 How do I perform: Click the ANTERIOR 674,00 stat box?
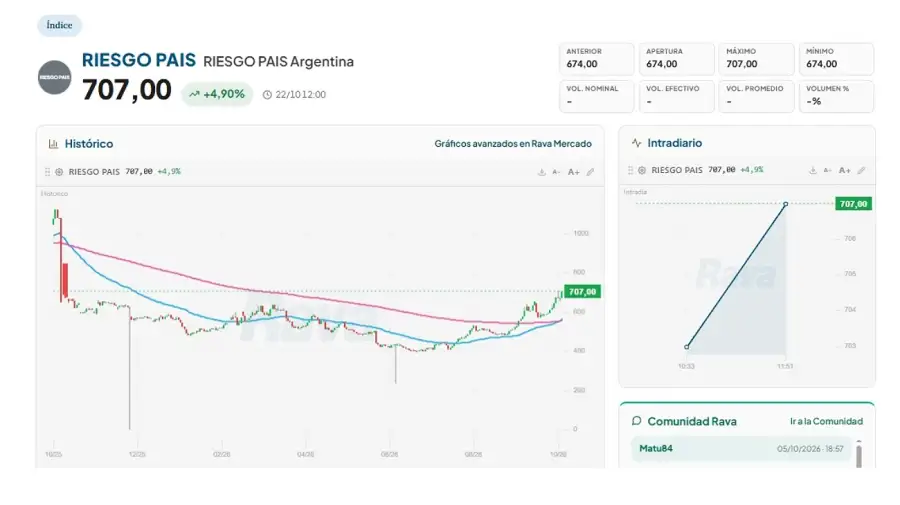pyautogui.click(x=597, y=59)
